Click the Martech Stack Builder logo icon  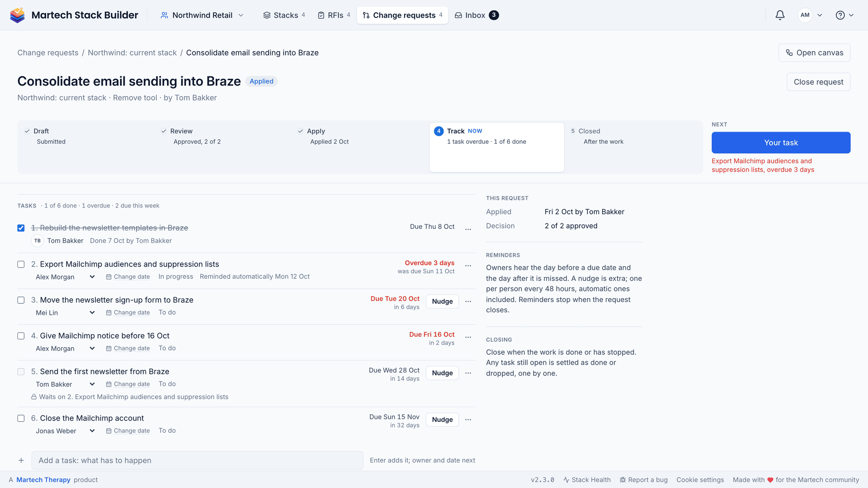(17, 15)
